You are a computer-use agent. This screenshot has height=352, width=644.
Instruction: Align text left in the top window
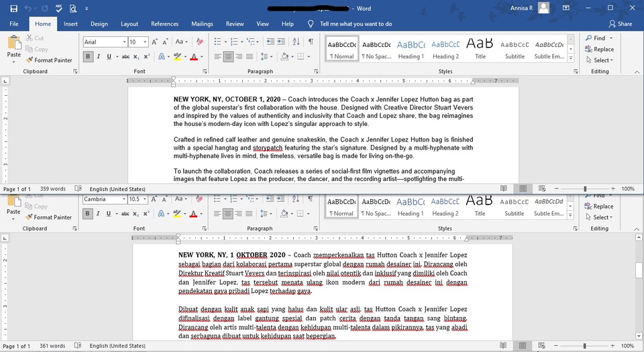[x=217, y=56]
